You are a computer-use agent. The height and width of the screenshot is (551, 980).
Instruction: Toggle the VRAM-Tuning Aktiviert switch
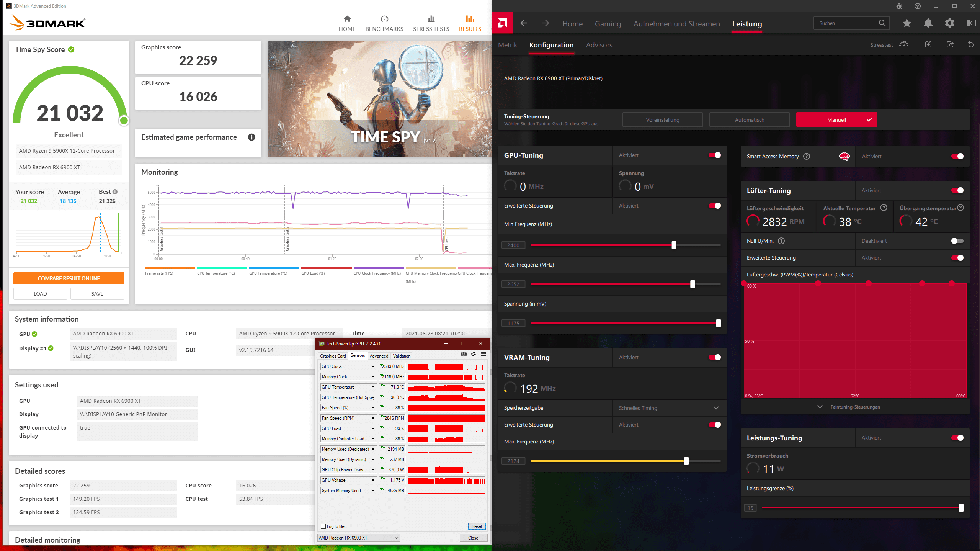coord(714,357)
